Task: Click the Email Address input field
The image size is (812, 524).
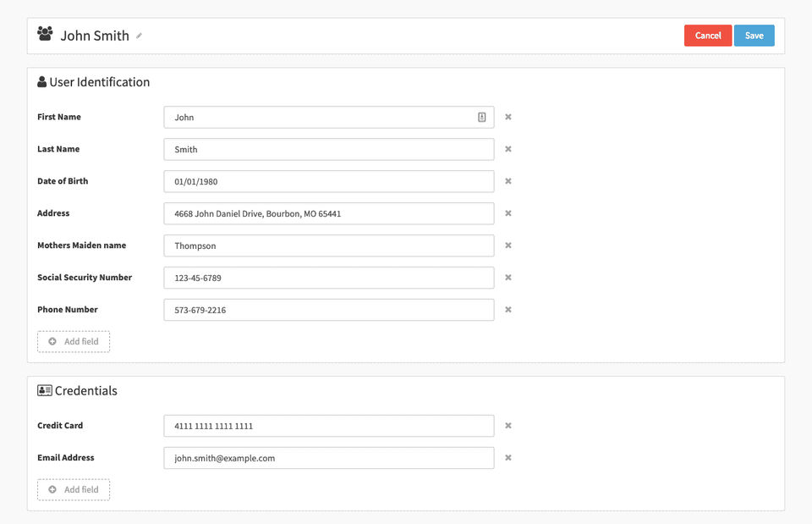Action: 328,459
